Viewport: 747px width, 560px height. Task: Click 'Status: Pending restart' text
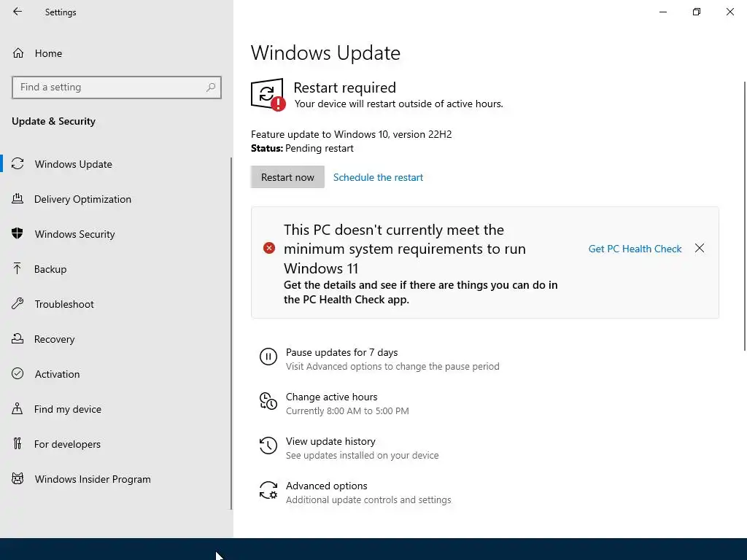(302, 148)
